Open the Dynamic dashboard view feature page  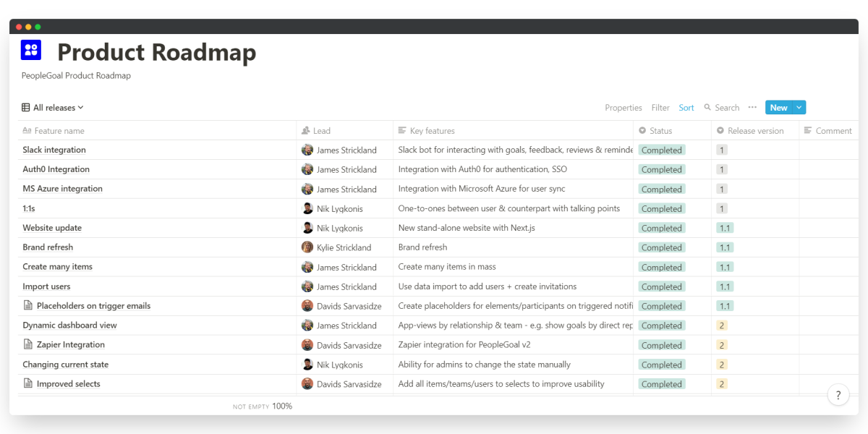(69, 325)
